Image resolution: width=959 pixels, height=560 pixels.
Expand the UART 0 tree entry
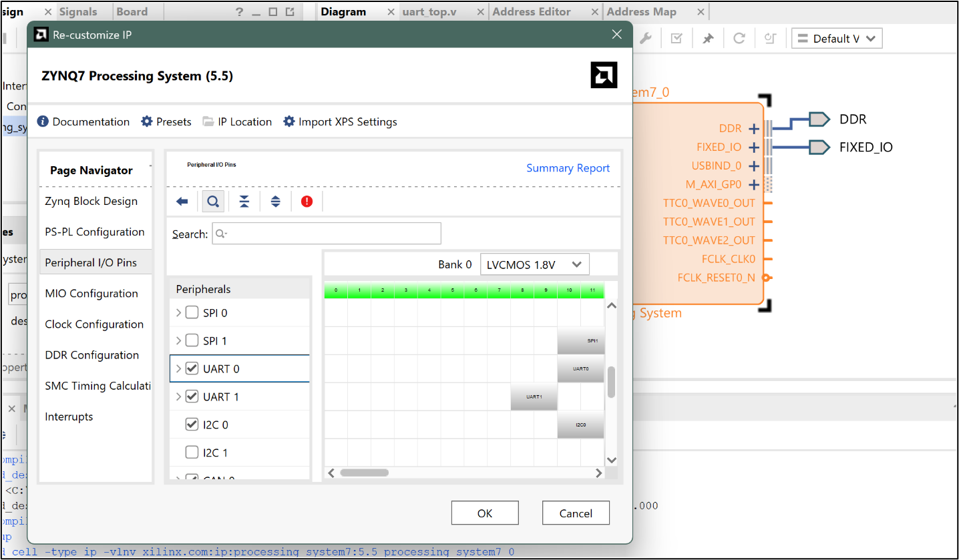point(179,368)
